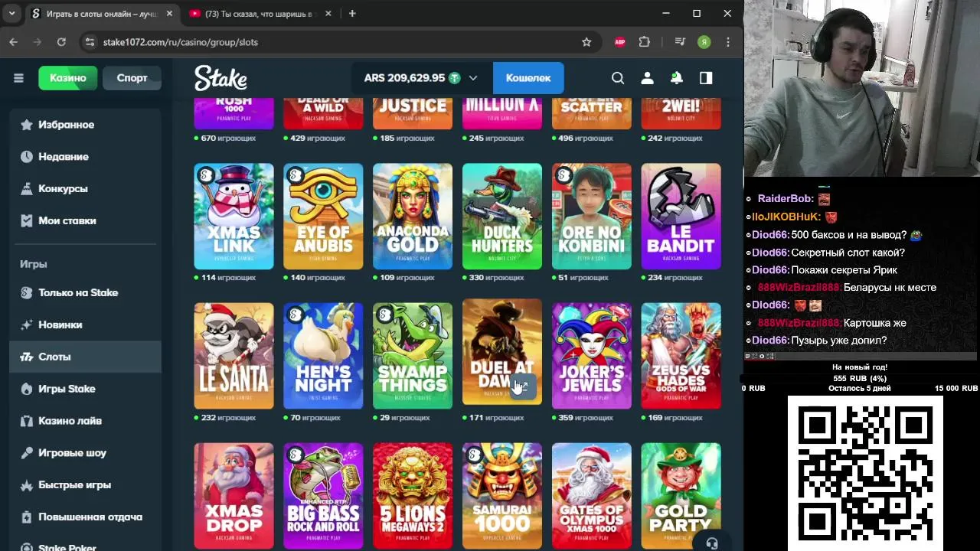This screenshot has height=551, width=980.
Task: Click the '359 играющих' player count
Action: coord(586,418)
